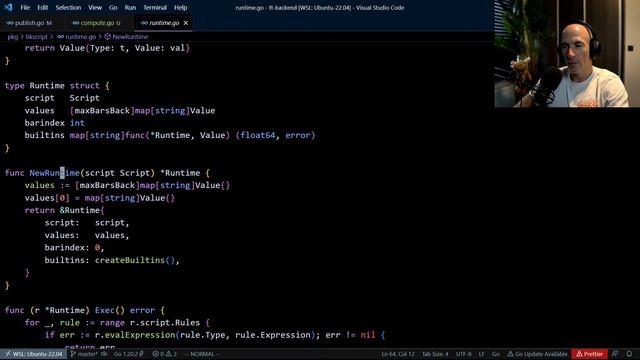The height and width of the screenshot is (360, 640).
Task: Click the red Prettier status button
Action: [589, 354]
